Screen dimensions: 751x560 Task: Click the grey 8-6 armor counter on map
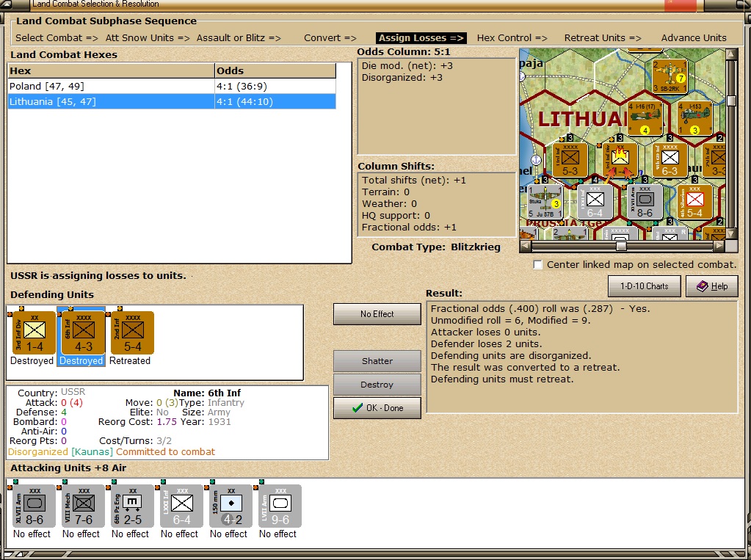645,202
